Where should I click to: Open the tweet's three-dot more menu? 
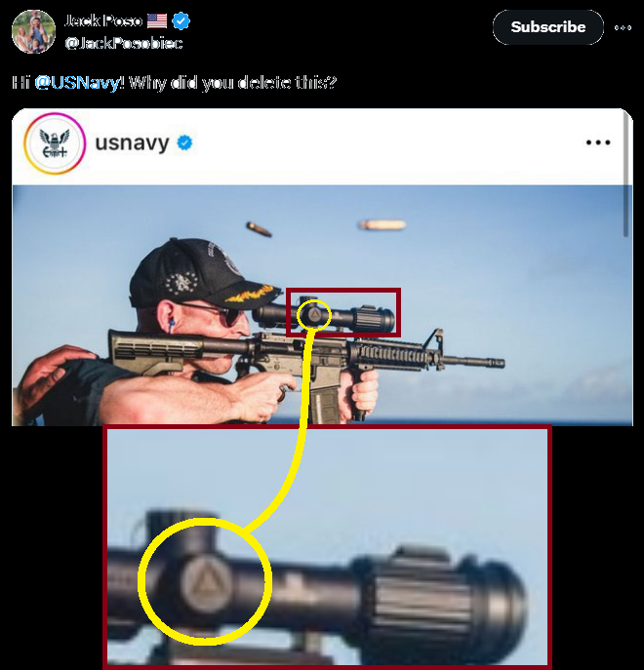(x=623, y=27)
